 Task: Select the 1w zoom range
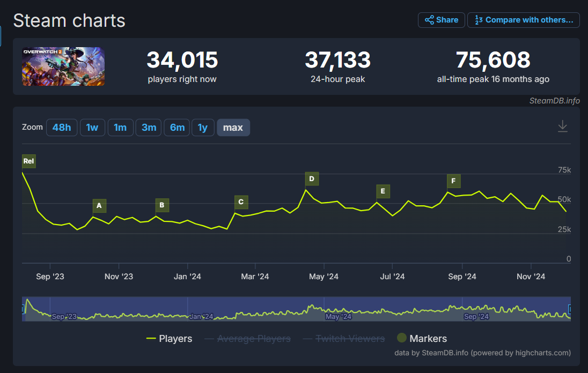92,128
